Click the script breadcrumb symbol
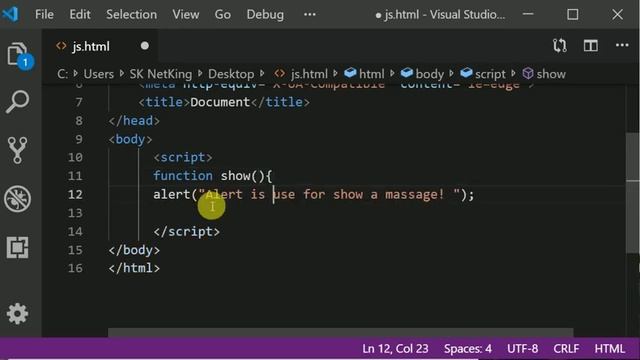640x360 pixels. pyautogui.click(x=483, y=74)
